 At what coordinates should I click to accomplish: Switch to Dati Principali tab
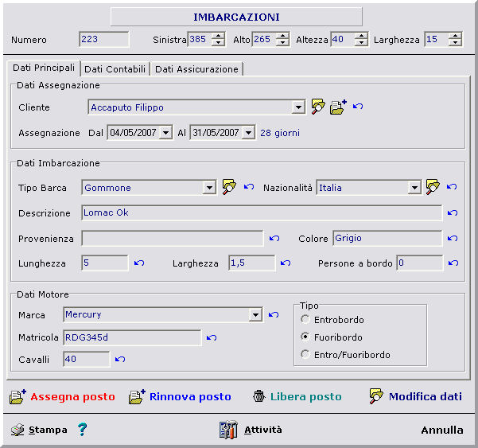44,68
